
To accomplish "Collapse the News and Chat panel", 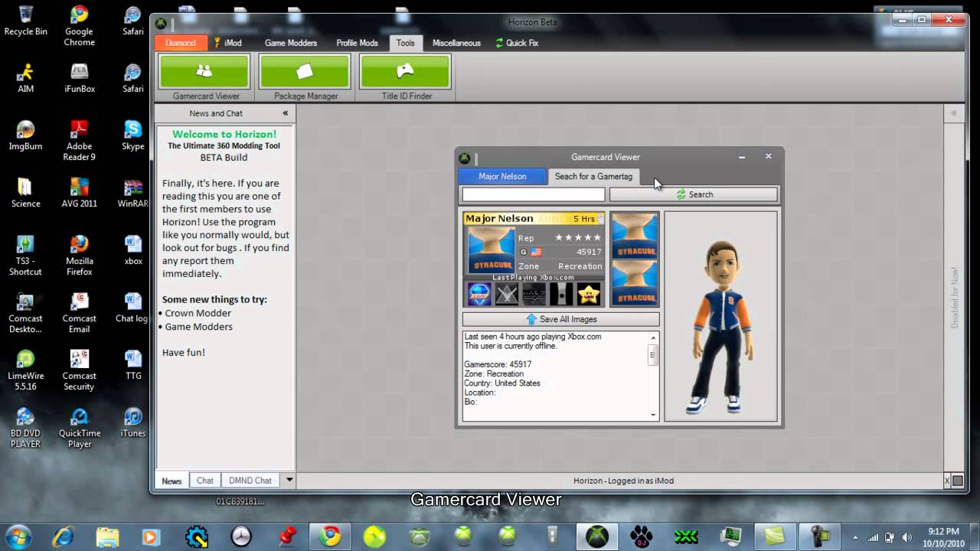I will pyautogui.click(x=285, y=113).
